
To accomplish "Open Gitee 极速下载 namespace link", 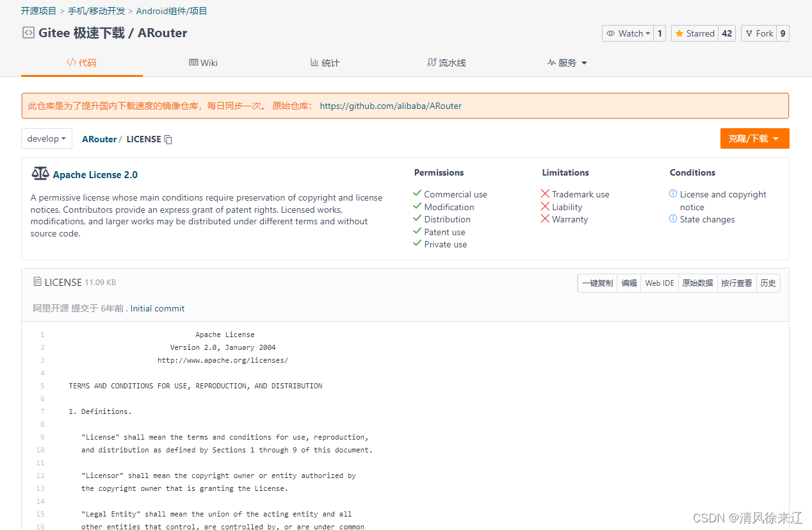I will [x=81, y=33].
